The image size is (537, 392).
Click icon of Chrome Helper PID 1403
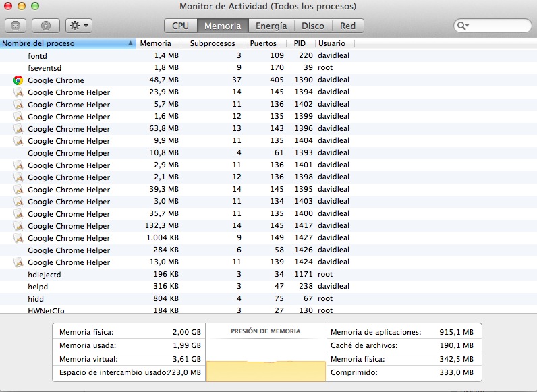click(18, 202)
